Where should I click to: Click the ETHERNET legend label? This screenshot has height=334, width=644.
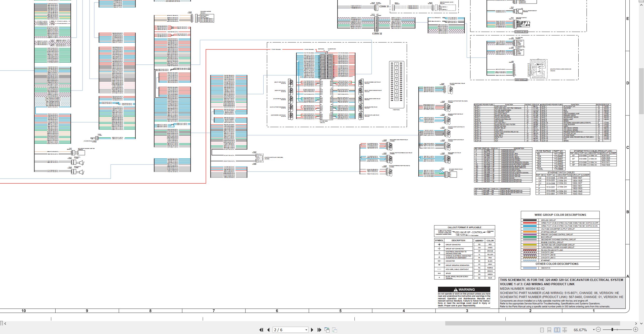pos(545,261)
